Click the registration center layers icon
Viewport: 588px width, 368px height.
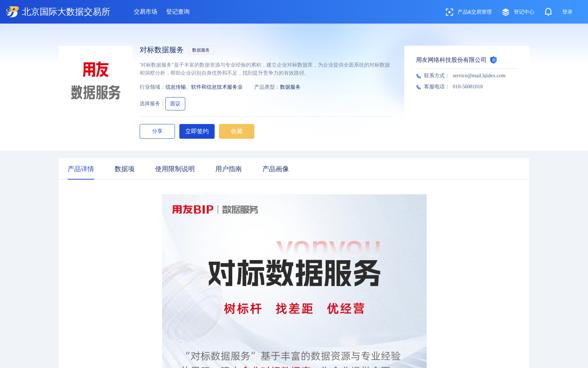click(x=506, y=12)
